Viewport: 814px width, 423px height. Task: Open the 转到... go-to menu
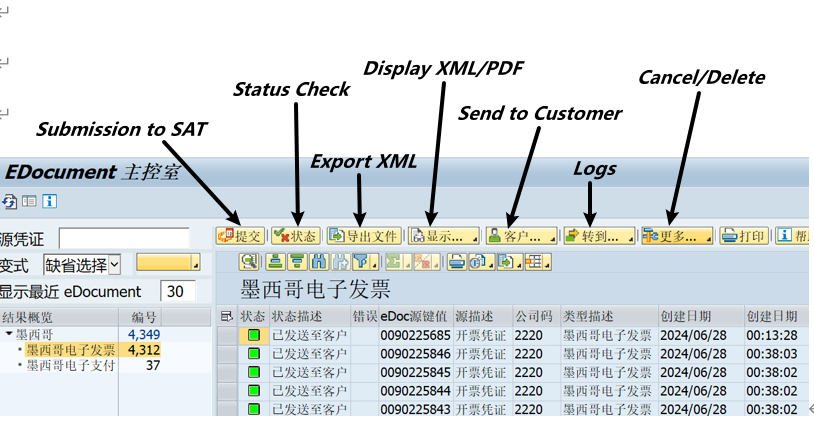click(x=599, y=236)
